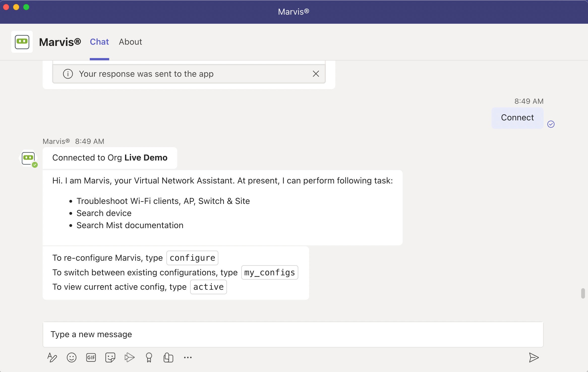Open the sticker picker
Screen dimensions: 588x372
click(x=110, y=357)
